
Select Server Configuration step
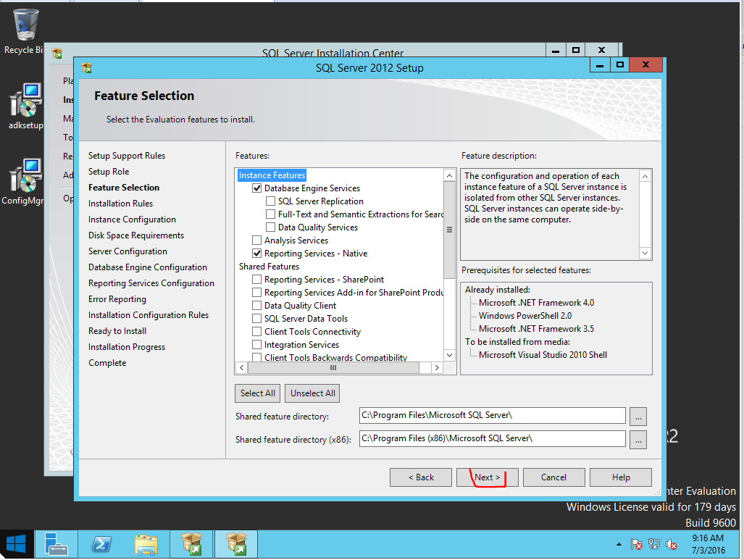(128, 251)
